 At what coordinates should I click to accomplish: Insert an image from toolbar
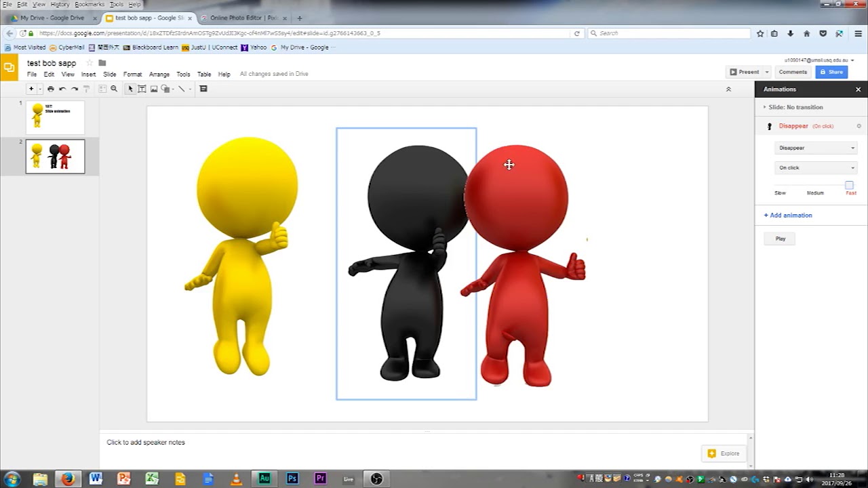click(x=154, y=89)
